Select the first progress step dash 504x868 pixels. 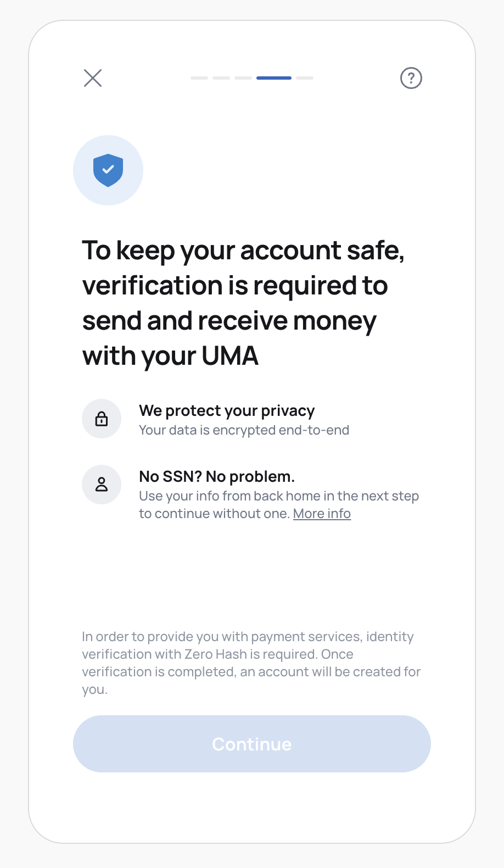(199, 78)
